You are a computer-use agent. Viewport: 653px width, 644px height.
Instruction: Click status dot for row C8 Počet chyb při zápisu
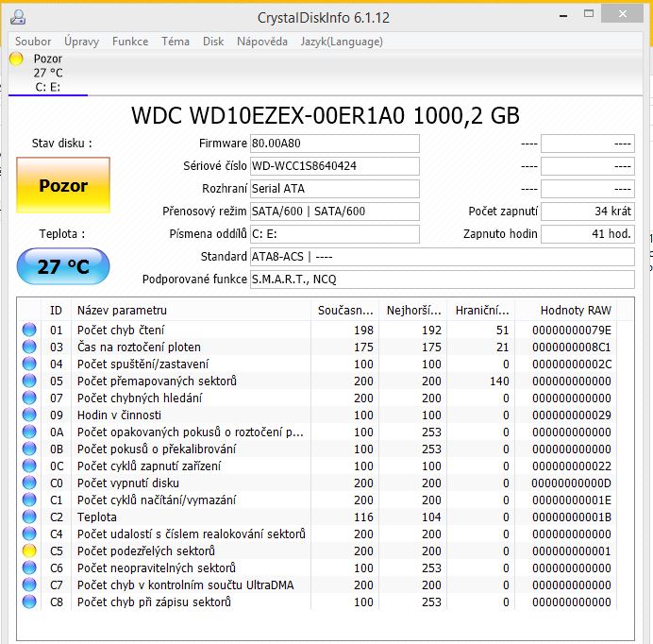pos(29,602)
